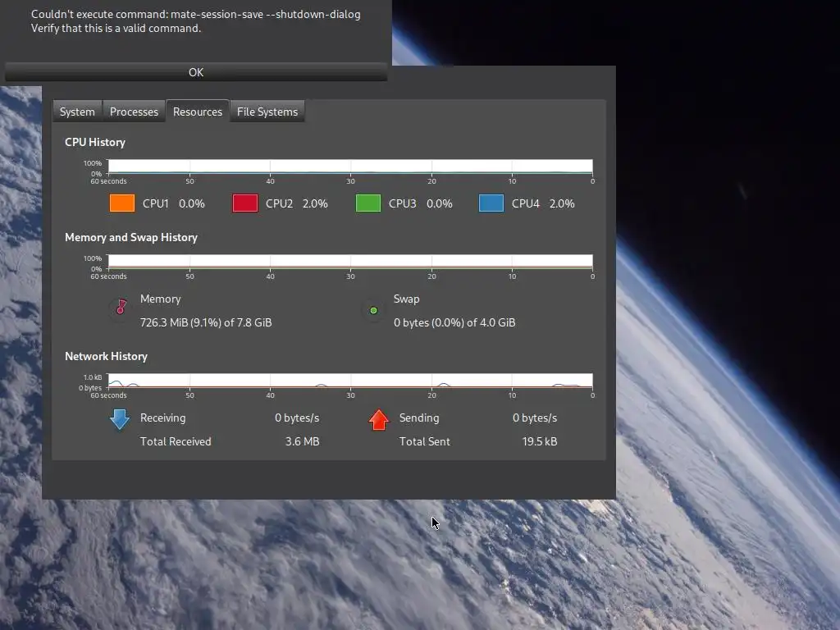Viewport: 840px width, 630px height.
Task: Click the CPU History graph
Action: [x=350, y=167]
